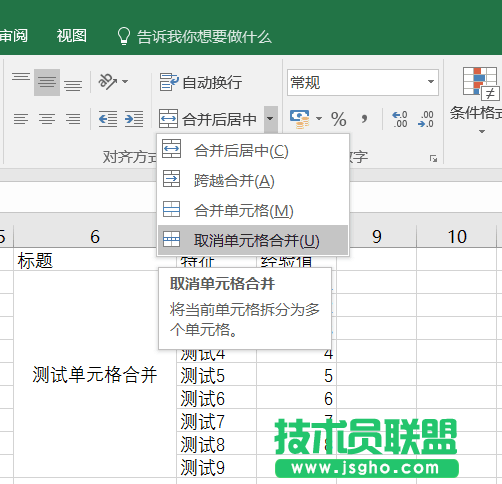
Task: Open the number format box showing 常规
Action: tap(363, 82)
